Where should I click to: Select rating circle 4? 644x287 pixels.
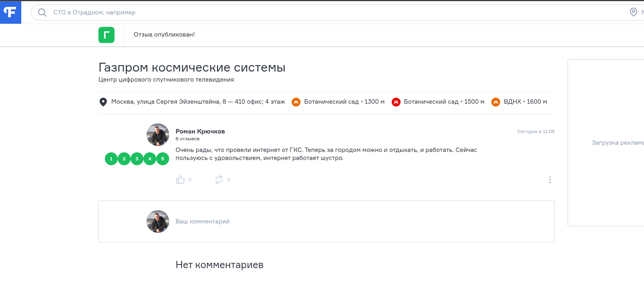point(150,159)
